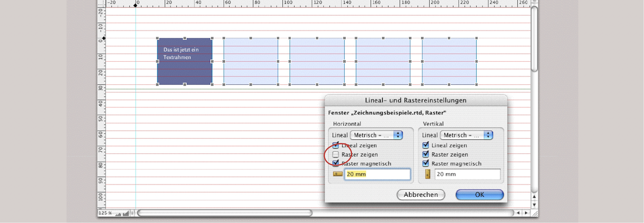644x223 pixels.
Task: Click the zoom in large mountains icon
Action: click(x=126, y=213)
